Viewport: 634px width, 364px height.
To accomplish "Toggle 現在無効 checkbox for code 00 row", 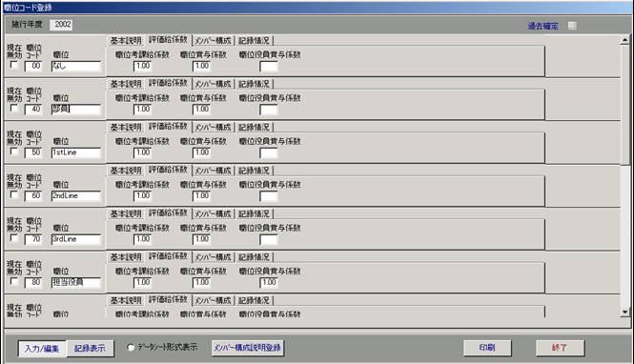I will coord(14,65).
